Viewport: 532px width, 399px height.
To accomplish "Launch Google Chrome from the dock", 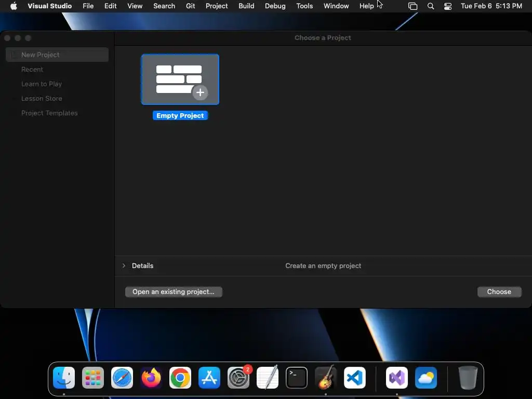I will click(x=180, y=378).
